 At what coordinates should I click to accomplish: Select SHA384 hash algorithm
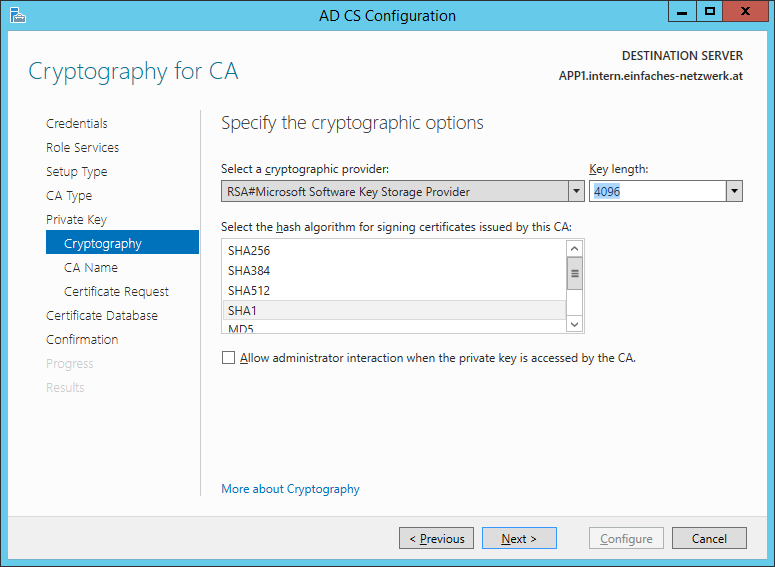click(x=249, y=271)
